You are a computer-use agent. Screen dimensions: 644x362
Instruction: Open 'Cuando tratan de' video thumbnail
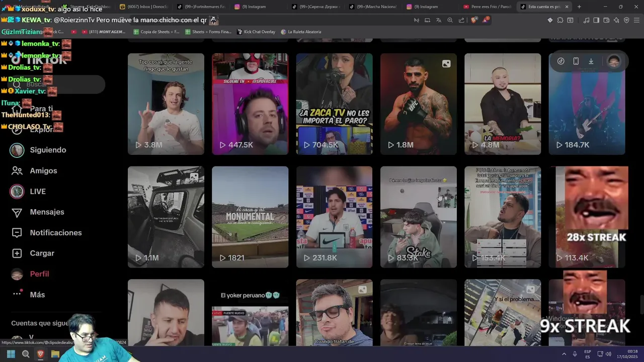pos(334,313)
